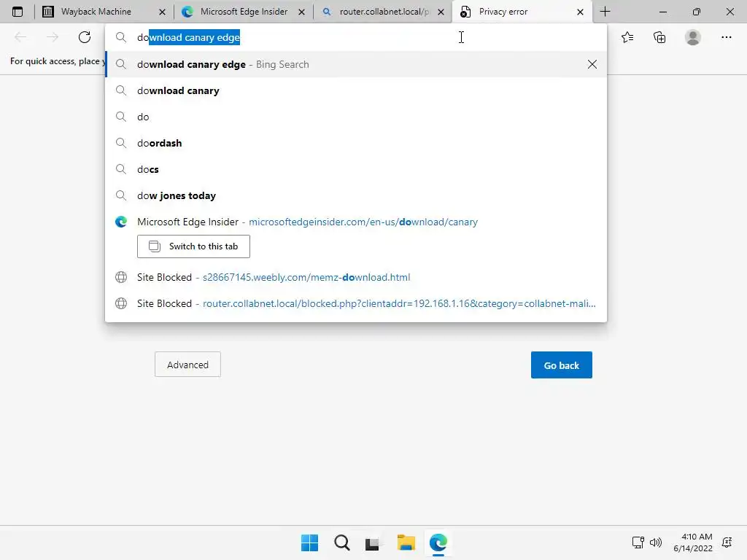Click the browser back arrow
Viewport: 747px width, 560px height.
point(20,37)
